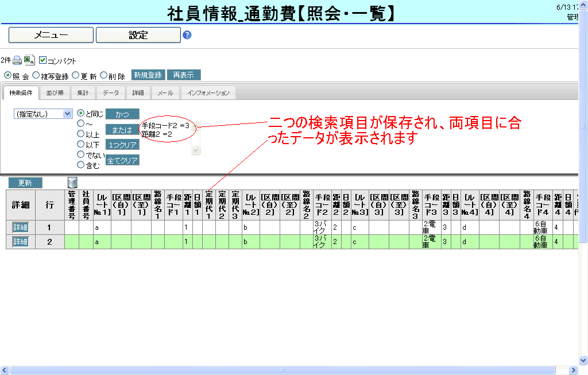Choose the 以上 comparison radio option
The width and height of the screenshot is (588, 375).
(x=81, y=134)
